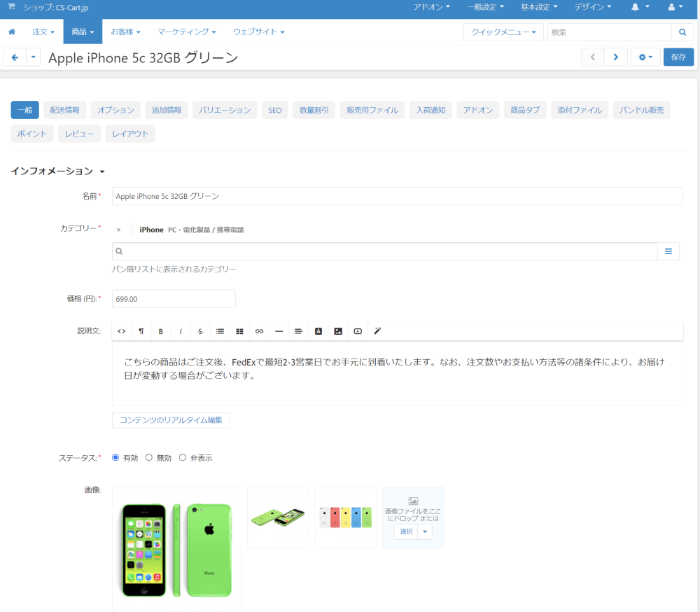Click 選択 image upload button
Image resolution: width=700 pixels, height=612 pixels.
pos(406,531)
